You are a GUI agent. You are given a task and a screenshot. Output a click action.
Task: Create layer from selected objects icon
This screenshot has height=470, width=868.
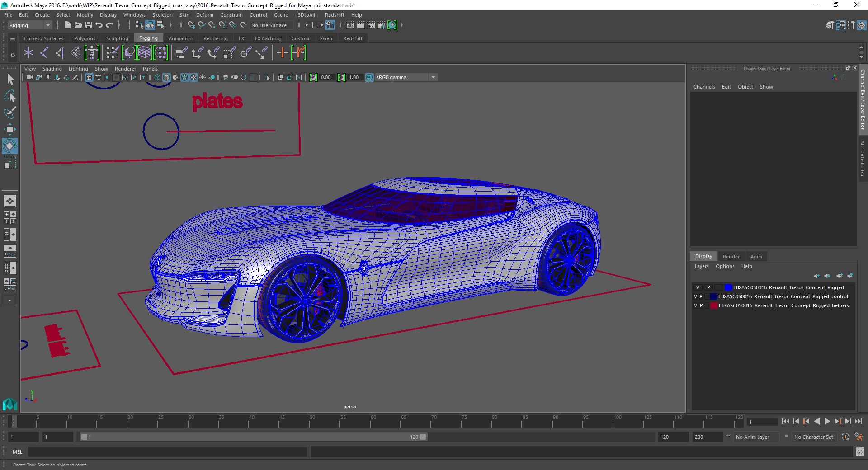point(850,276)
